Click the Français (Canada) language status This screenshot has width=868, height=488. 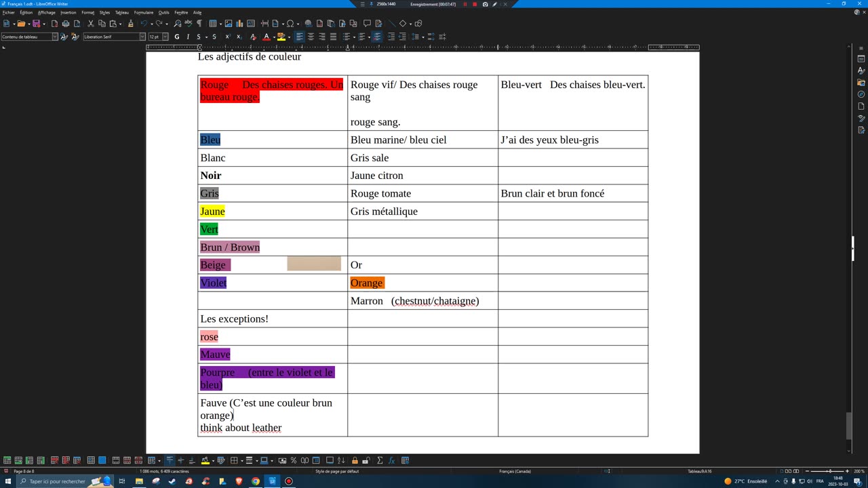515,471
